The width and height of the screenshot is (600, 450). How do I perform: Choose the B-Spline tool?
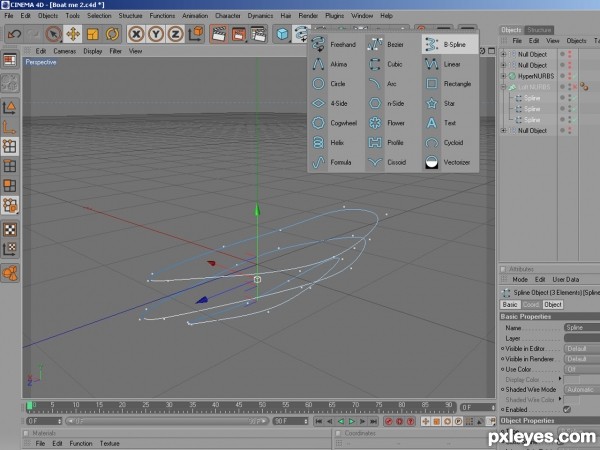tap(450, 44)
